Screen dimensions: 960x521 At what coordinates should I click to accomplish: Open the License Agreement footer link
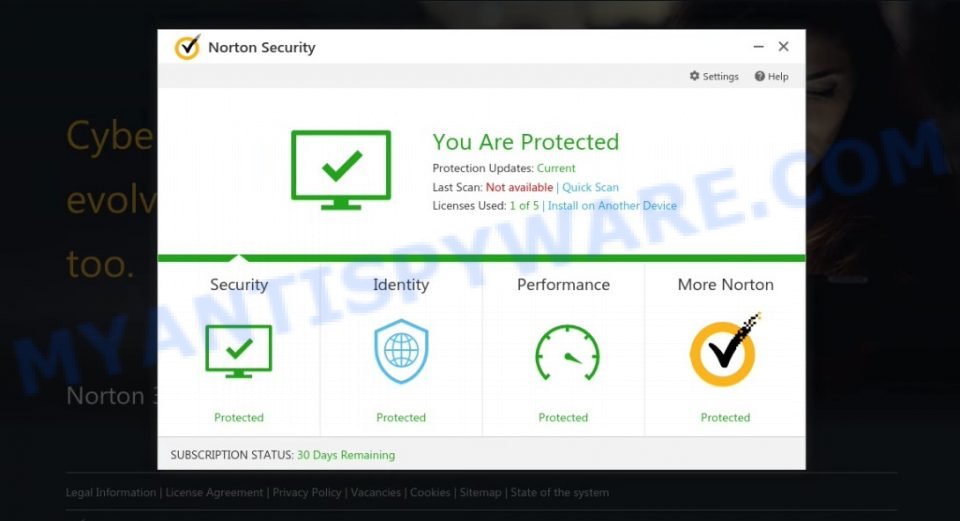214,492
